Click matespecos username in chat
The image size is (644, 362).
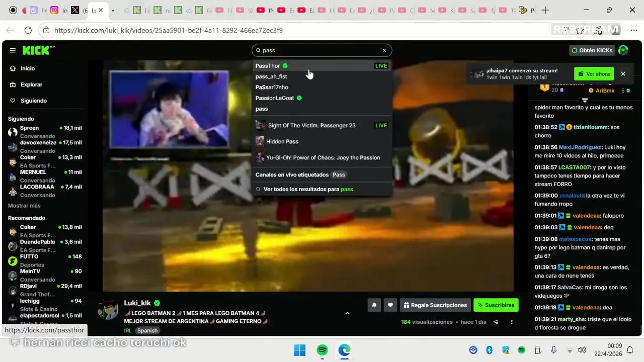(576, 239)
